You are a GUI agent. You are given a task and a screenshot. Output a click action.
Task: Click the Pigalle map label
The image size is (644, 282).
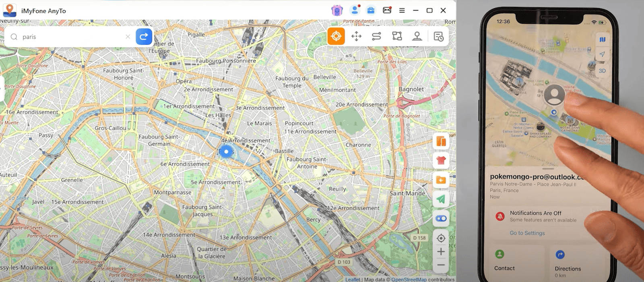tap(196, 35)
